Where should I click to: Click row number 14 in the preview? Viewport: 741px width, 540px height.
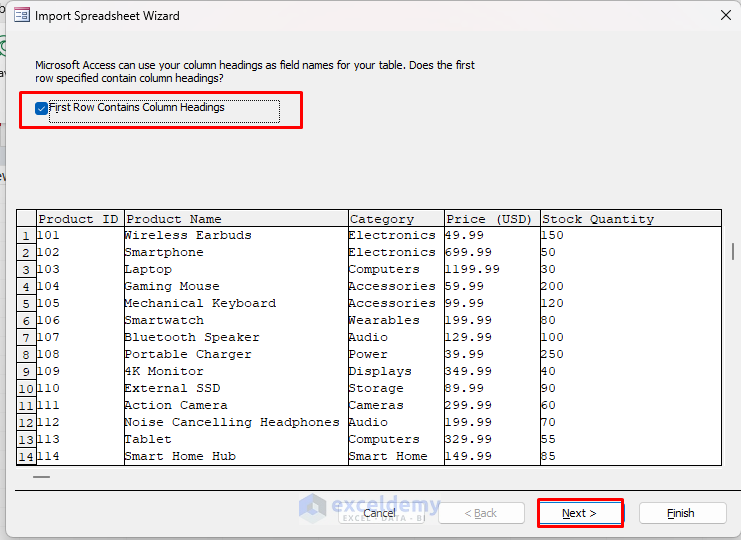pyautogui.click(x=26, y=456)
